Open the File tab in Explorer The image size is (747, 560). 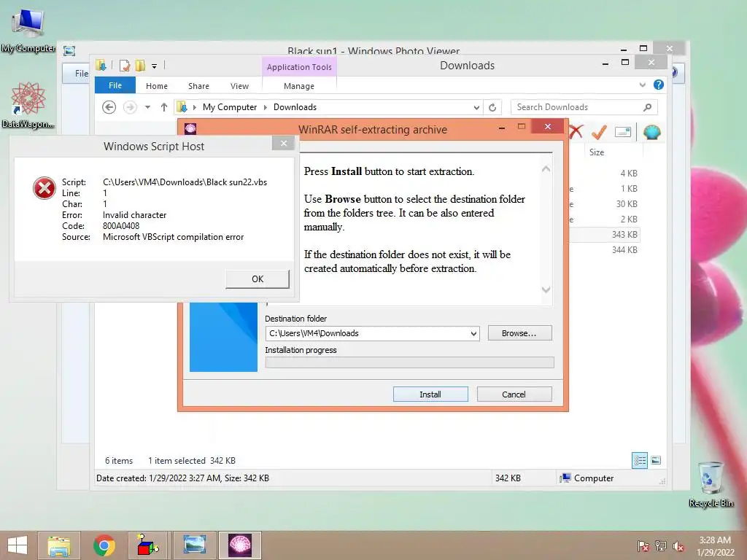115,85
